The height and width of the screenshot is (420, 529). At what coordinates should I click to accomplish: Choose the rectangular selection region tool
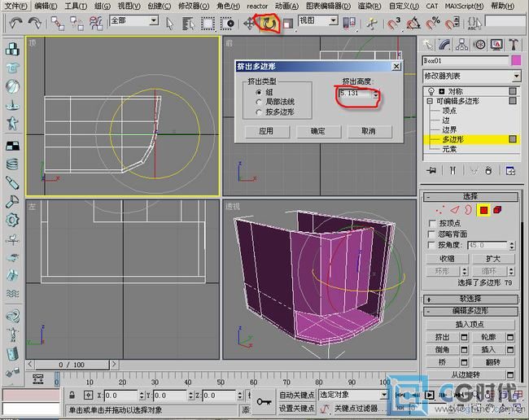(208, 24)
